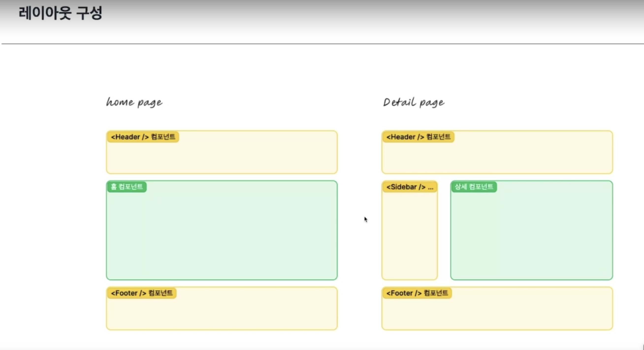Image resolution: width=644 pixels, height=350 pixels.
Task: Click the home page <Header /> 컴포넌트 tag
Action: tap(143, 137)
